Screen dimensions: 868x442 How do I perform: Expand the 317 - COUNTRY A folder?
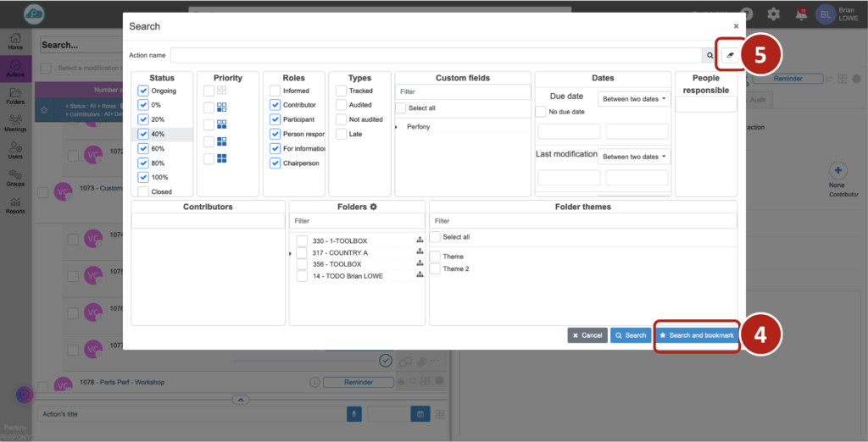point(292,253)
